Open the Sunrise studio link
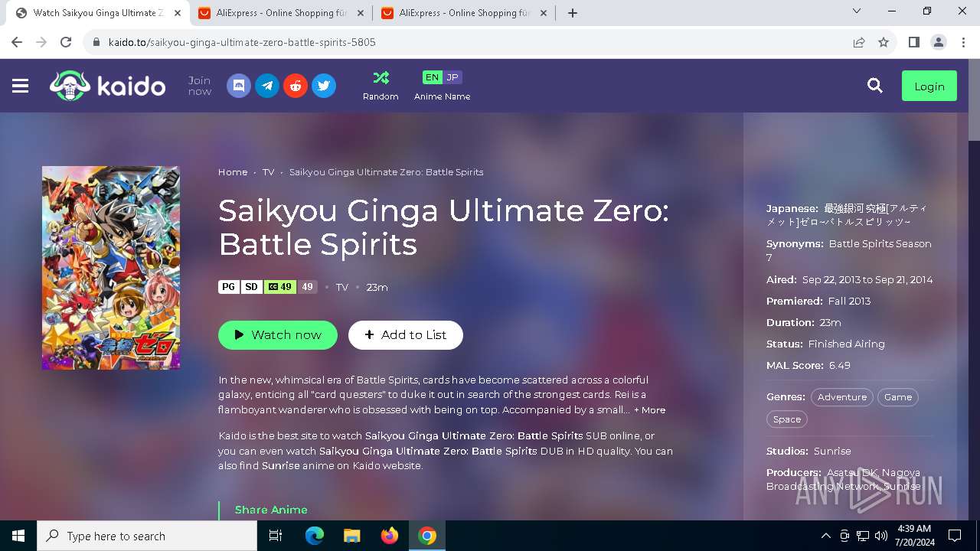980x551 pixels. click(832, 452)
